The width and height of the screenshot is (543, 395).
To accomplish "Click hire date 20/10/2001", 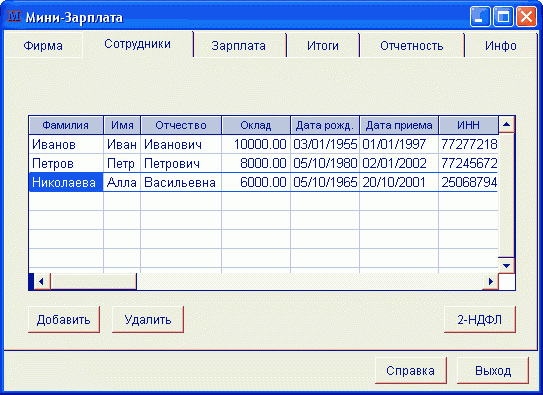I will click(399, 182).
